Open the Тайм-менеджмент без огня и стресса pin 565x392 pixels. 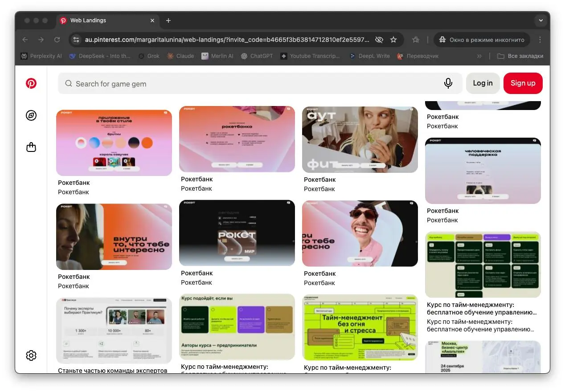pyautogui.click(x=360, y=327)
